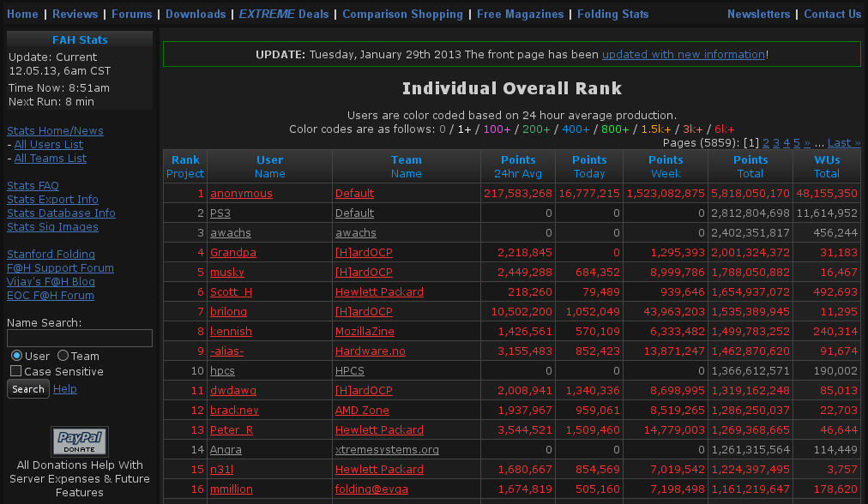Open user Scott_H profile link
The width and height of the screenshot is (868, 504).
(231, 292)
